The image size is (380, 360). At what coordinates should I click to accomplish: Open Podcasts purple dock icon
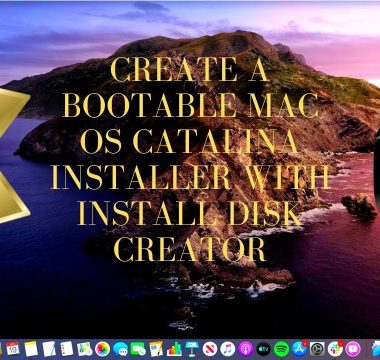pyautogui.click(x=246, y=349)
